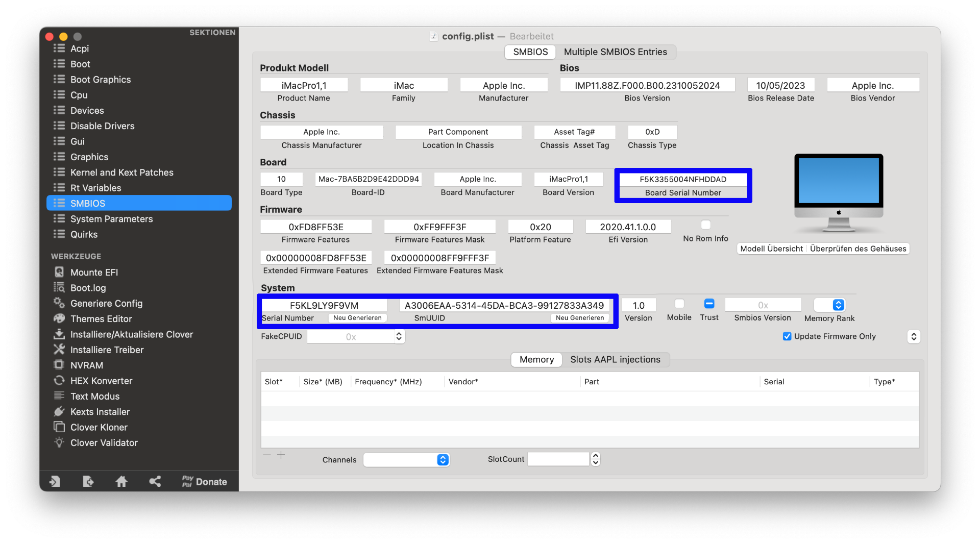
Task: Open the Rt Variables section
Action: tap(139, 188)
